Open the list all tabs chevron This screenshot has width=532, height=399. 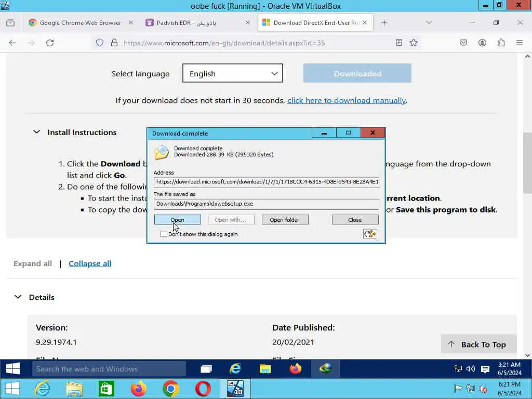click(x=429, y=23)
